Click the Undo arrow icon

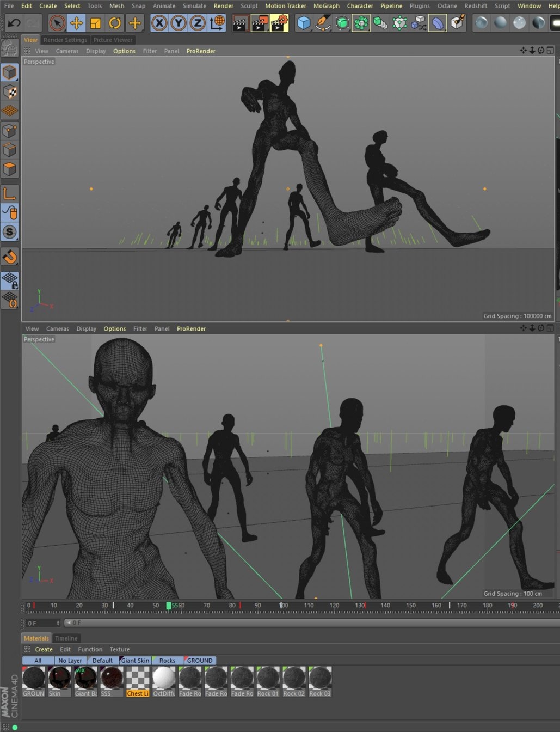click(x=14, y=23)
